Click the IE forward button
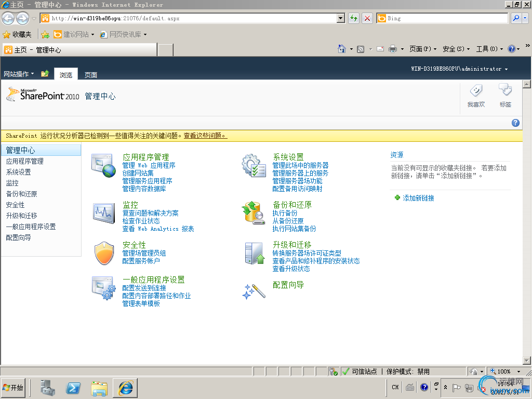Screen dimensions: 532x399 point(23,18)
